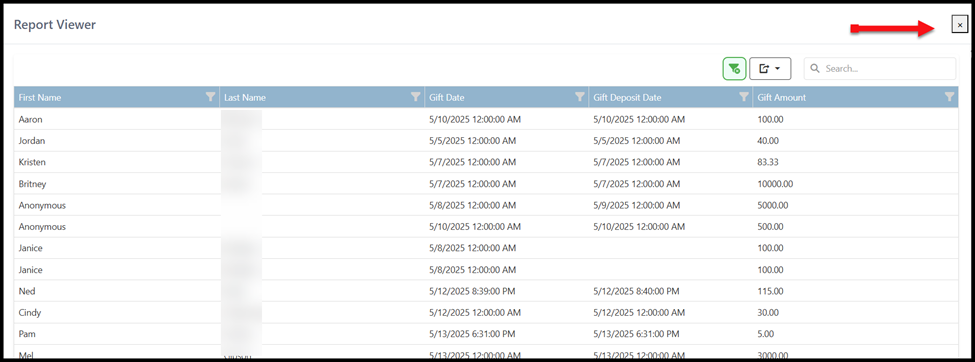Close the Report Viewer dialog
The height and width of the screenshot is (362, 975).
pyautogui.click(x=960, y=25)
